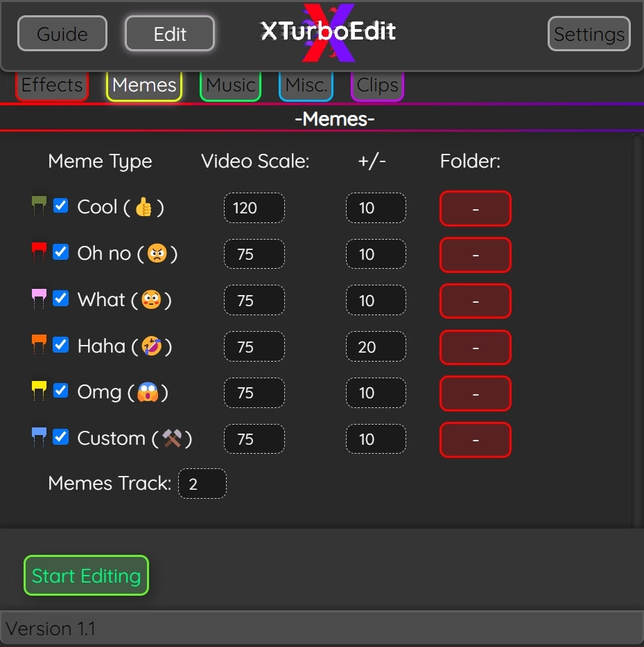Click the hammer and pick icon for Custom

[x=171, y=438]
